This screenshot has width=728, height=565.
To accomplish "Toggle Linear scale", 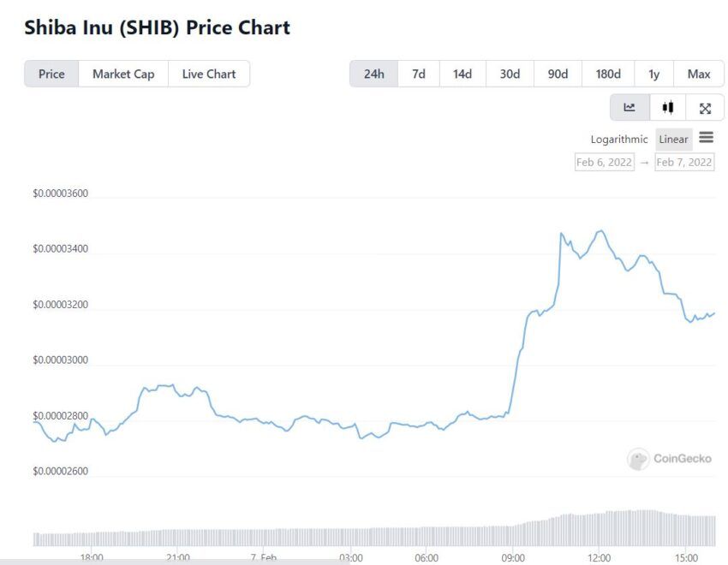I will 674,140.
